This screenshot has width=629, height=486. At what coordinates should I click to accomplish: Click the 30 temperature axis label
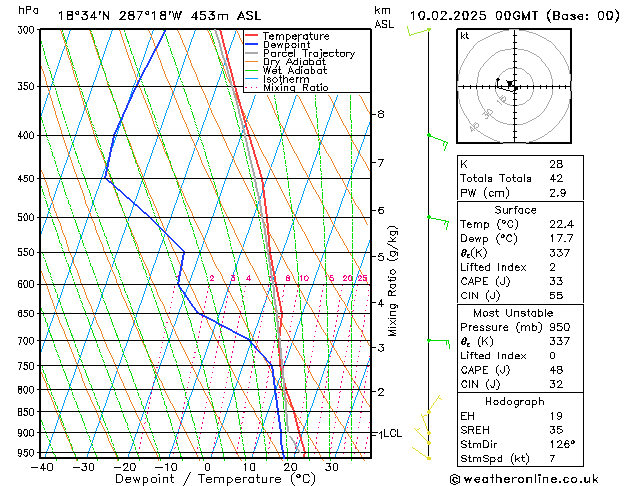click(332, 467)
